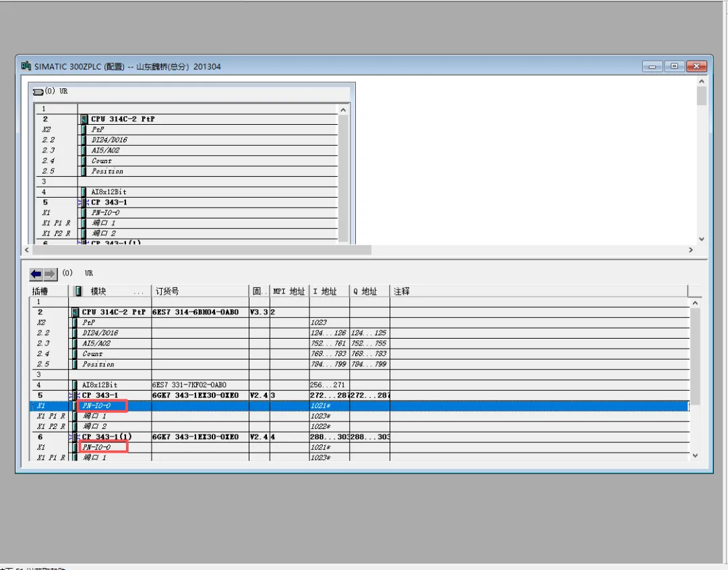Click the upper pane vertical scrollbar down arrow
The width and height of the screenshot is (728, 570).
click(x=702, y=239)
